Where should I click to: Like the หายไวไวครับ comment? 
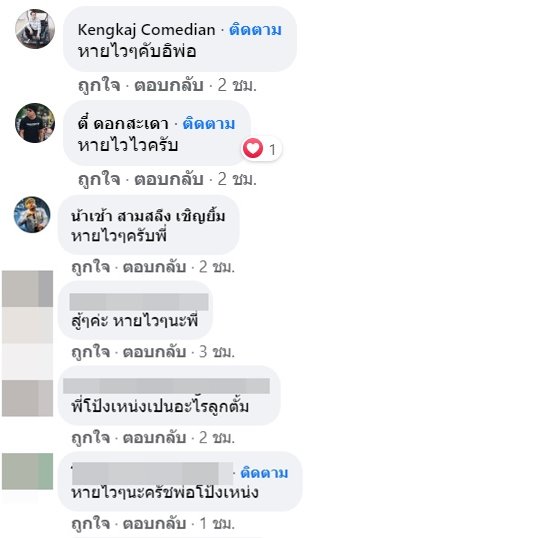click(x=99, y=179)
